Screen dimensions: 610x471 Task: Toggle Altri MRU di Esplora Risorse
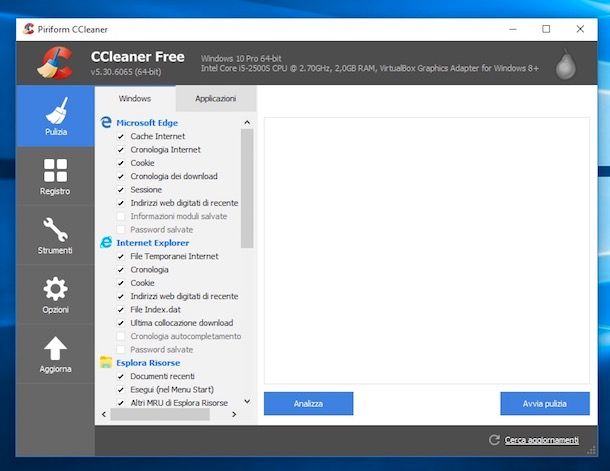coord(121,403)
